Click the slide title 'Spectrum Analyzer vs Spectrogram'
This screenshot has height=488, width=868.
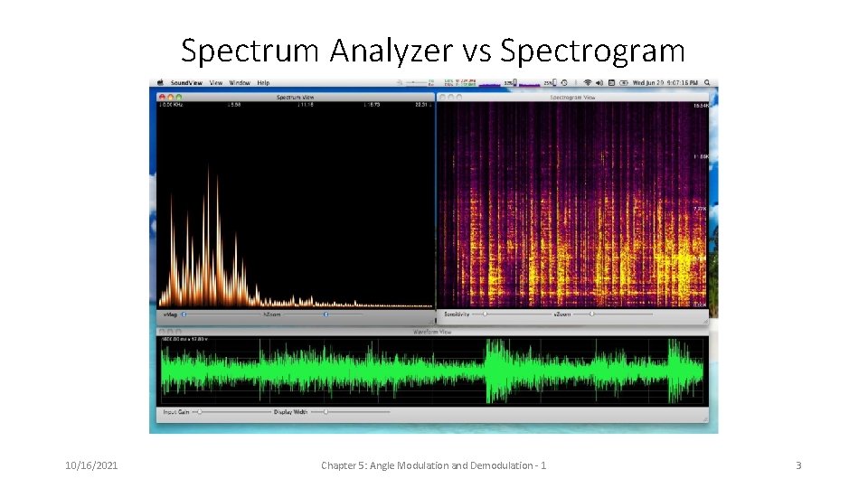point(433,51)
